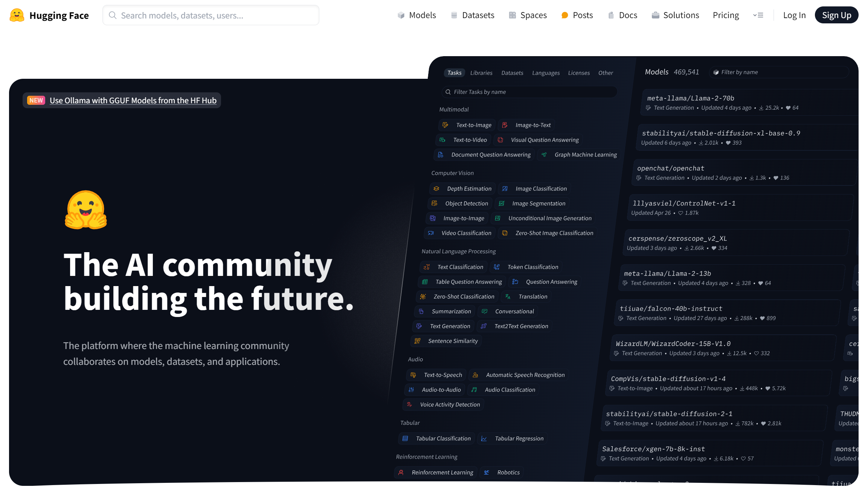Click the Log In link
Viewport: 868px width, 490px height.
794,15
